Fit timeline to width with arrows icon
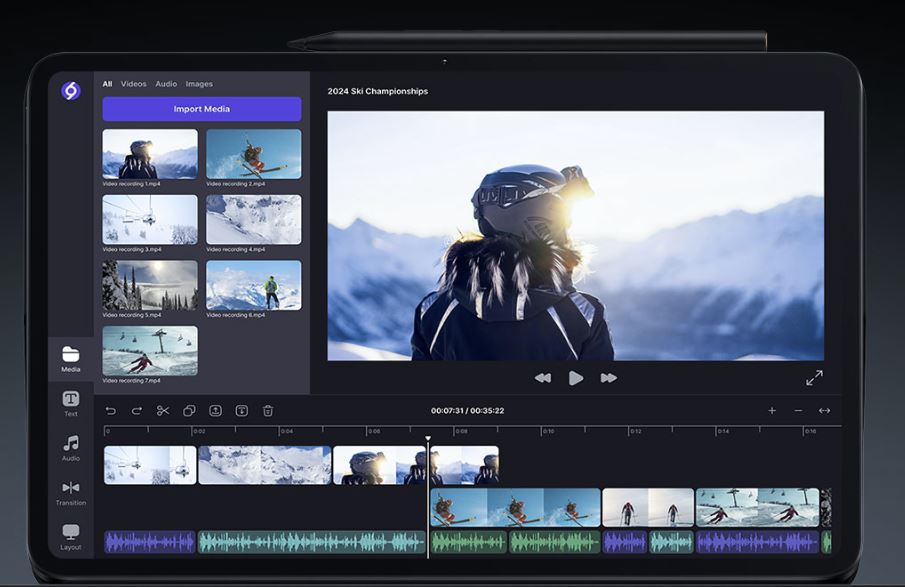This screenshot has width=905, height=587. [824, 410]
